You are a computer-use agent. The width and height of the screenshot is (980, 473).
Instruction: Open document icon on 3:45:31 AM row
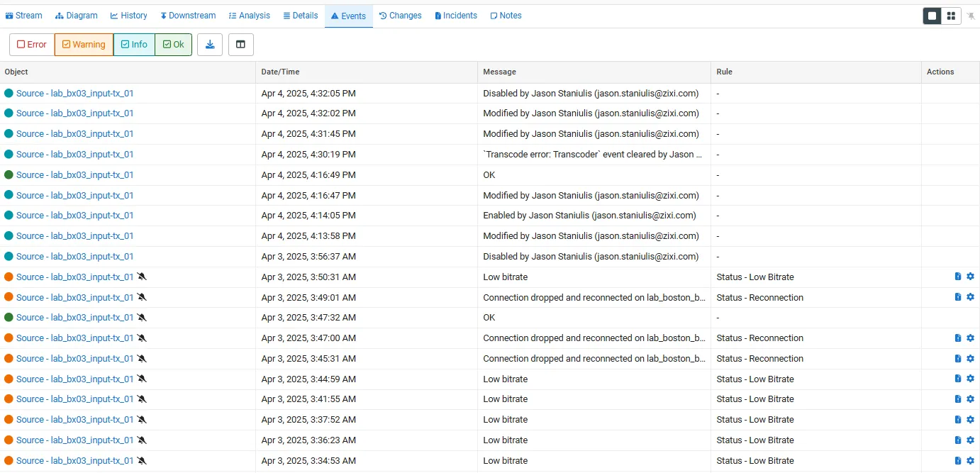coord(958,359)
